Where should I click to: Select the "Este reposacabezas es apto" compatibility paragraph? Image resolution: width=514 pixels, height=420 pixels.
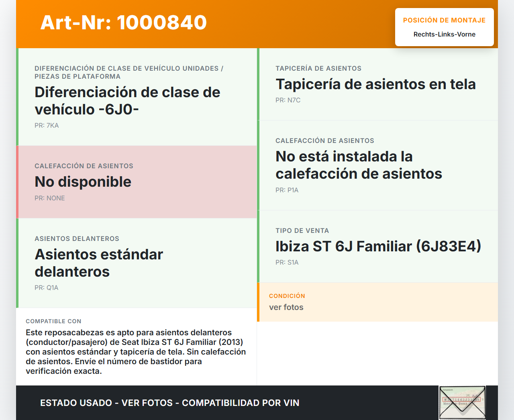tap(136, 352)
